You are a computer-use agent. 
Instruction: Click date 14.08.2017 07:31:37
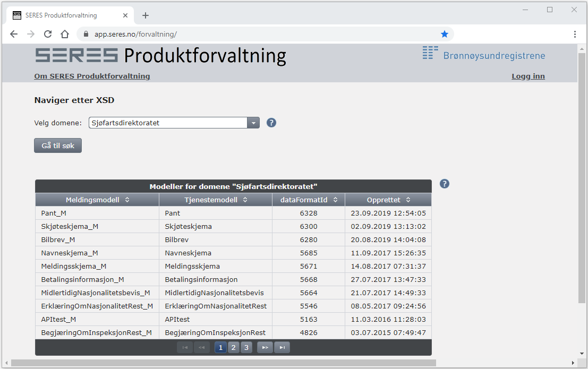(388, 266)
